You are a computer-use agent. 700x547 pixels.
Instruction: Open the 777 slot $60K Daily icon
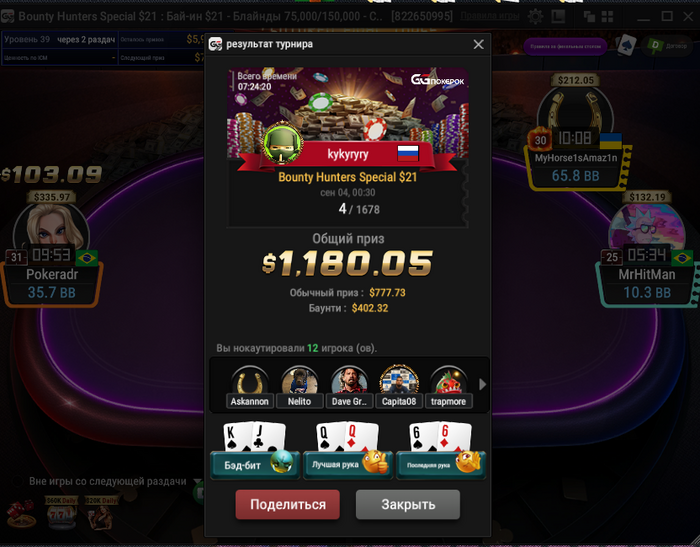coord(62,513)
